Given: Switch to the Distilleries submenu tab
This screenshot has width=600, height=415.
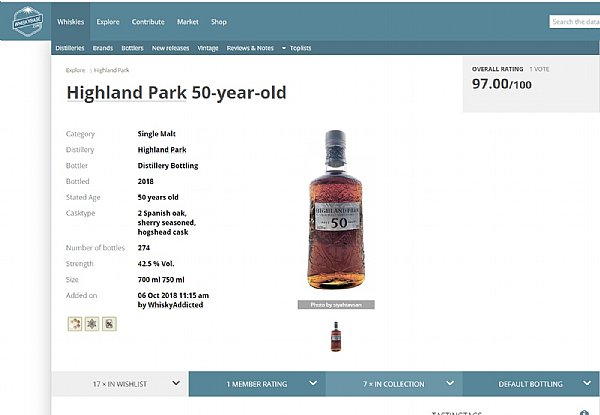Looking at the screenshot, I should (70, 48).
